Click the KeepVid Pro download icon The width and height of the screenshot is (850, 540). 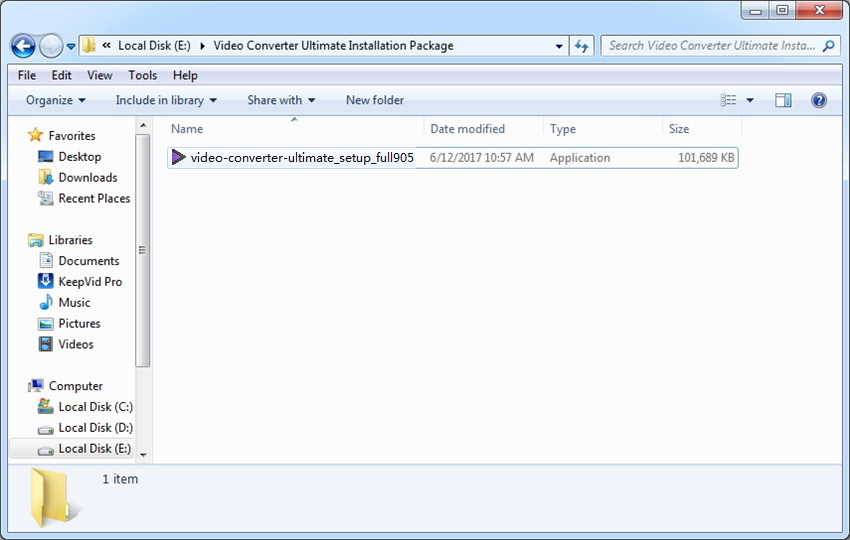pos(46,281)
